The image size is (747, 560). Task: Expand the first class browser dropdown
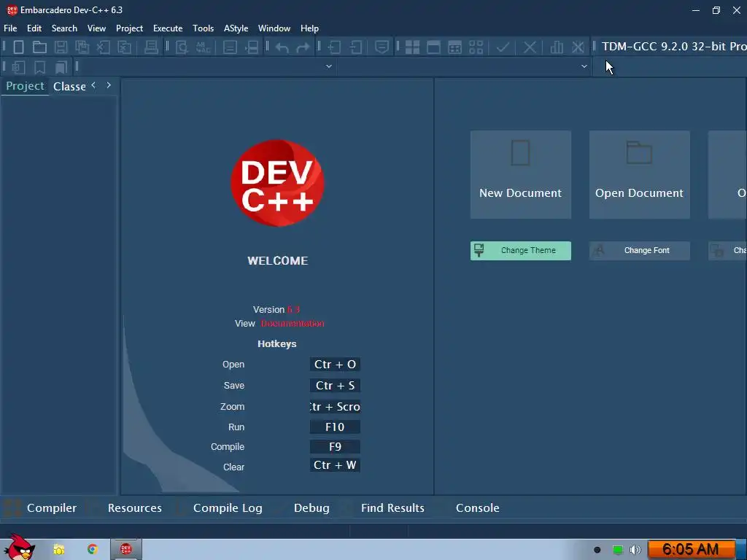pyautogui.click(x=329, y=66)
